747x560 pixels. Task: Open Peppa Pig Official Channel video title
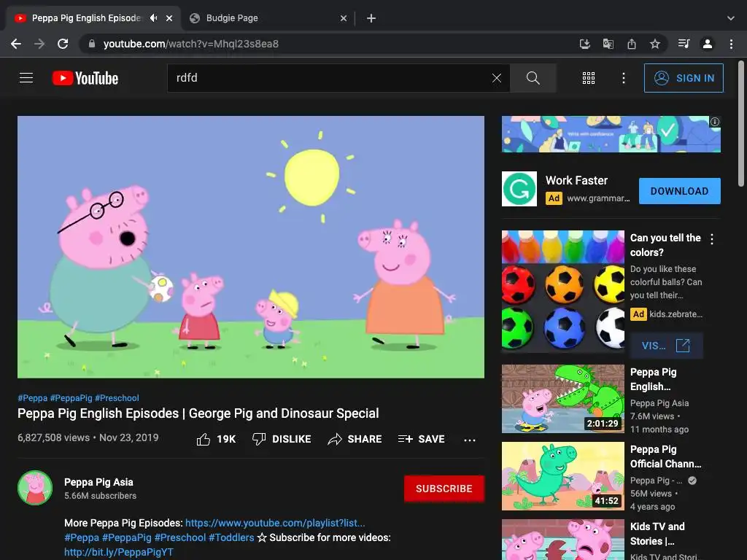pyautogui.click(x=665, y=456)
